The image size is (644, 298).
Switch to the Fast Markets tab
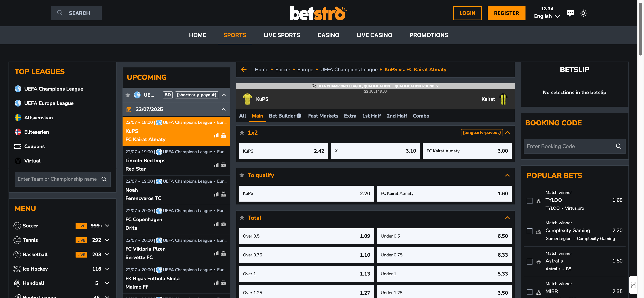pyautogui.click(x=323, y=116)
